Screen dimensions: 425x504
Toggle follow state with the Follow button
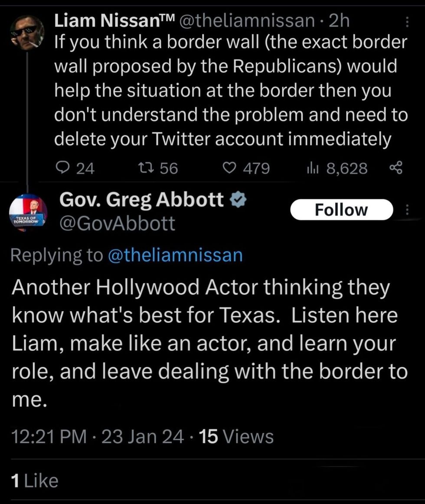pyautogui.click(x=342, y=209)
